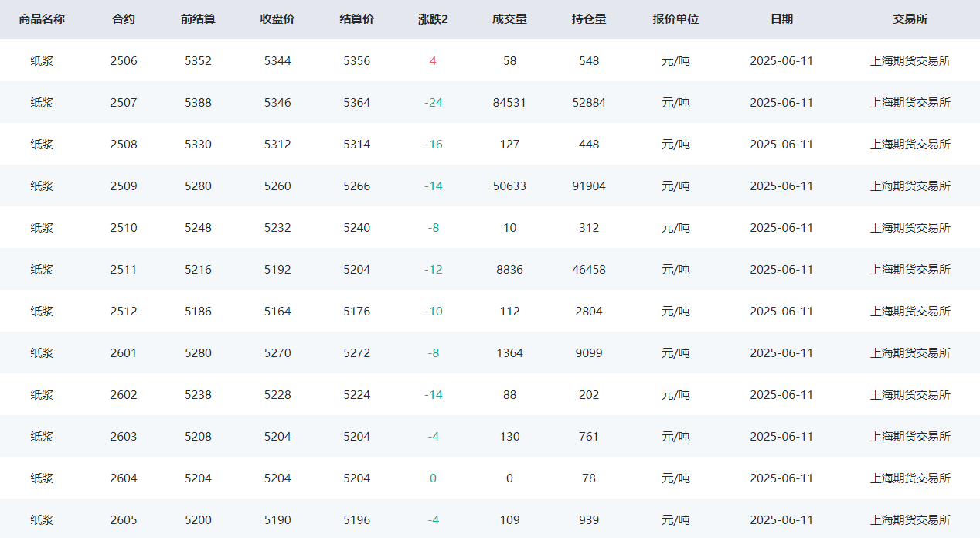The width and height of the screenshot is (980, 538).
Task: Click volume value 1364
Action: [x=509, y=353]
